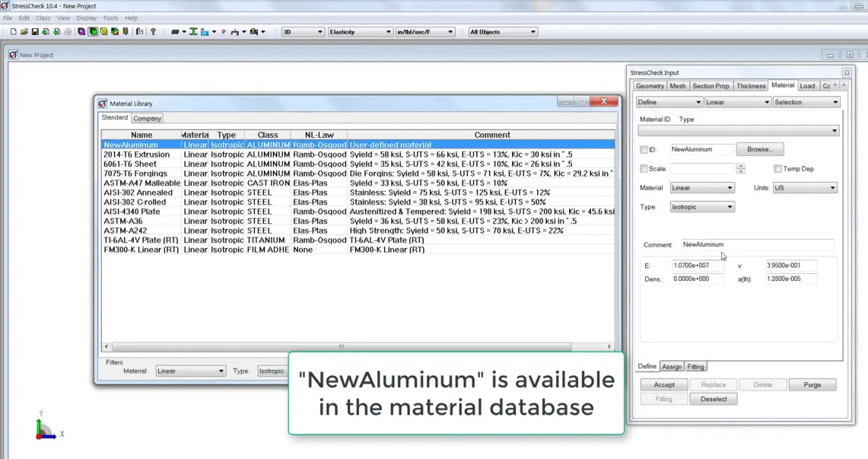868x459 pixels.
Task: Select the P point-display toolbar icon
Action: coord(223,32)
